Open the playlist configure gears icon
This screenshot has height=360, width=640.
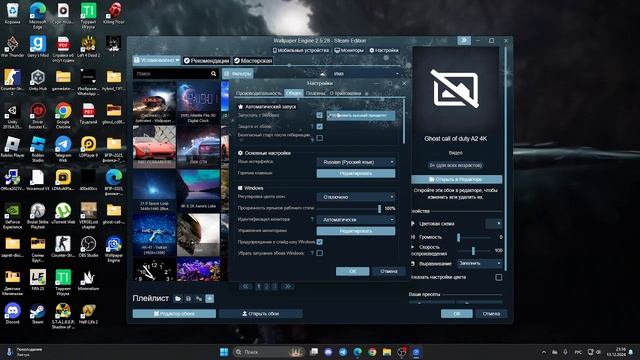(199, 299)
